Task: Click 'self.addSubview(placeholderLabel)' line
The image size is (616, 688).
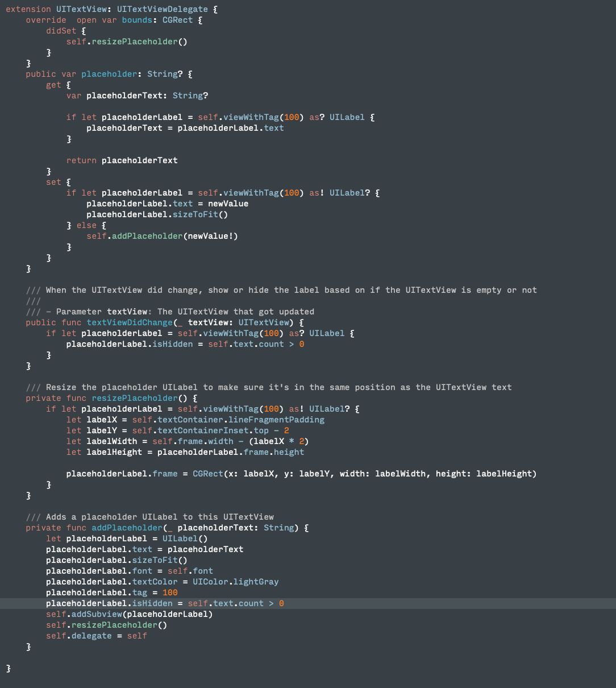Action: coord(130,614)
